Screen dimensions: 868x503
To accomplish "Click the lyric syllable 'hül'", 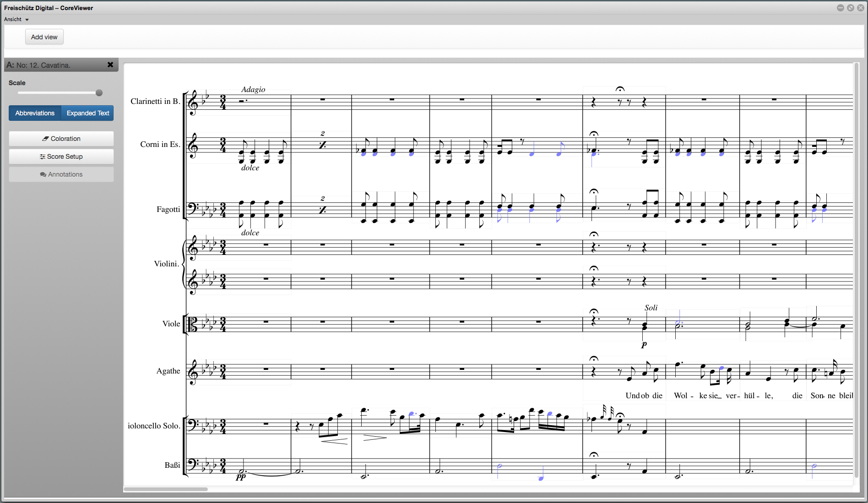I will (749, 396).
